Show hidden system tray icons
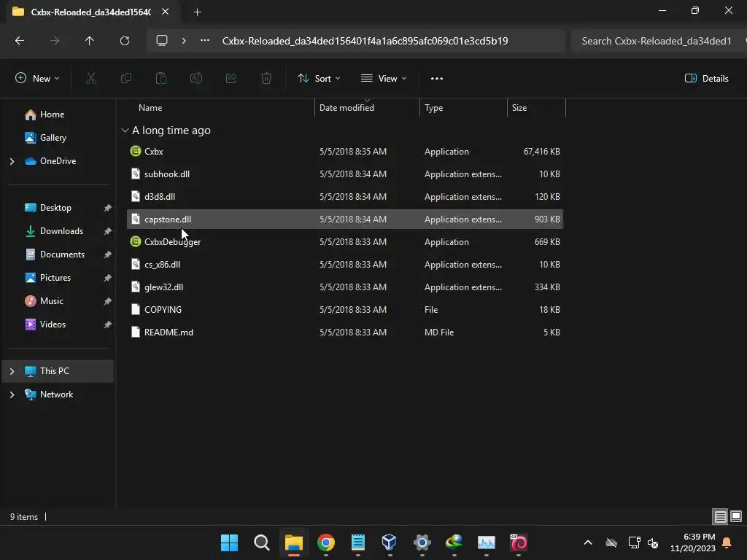This screenshot has height=560, width=747. [588, 542]
